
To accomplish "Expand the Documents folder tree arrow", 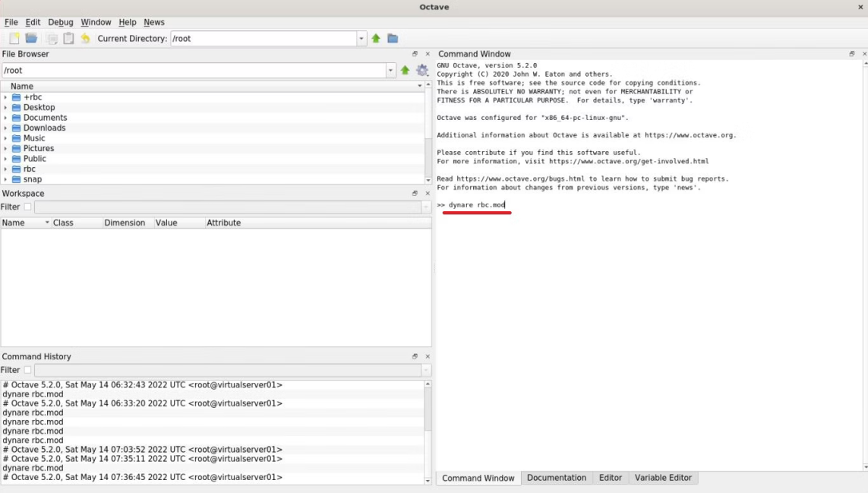I will click(5, 118).
